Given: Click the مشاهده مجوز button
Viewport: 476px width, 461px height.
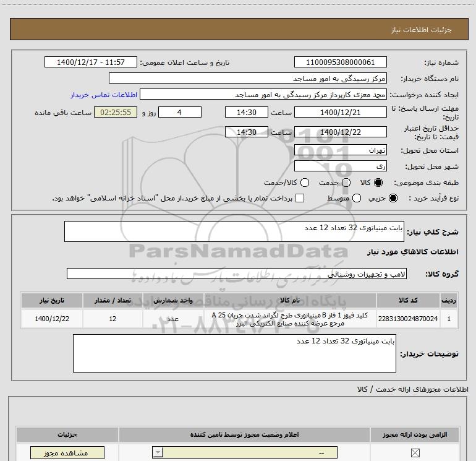Looking at the screenshot, I should [67, 453].
